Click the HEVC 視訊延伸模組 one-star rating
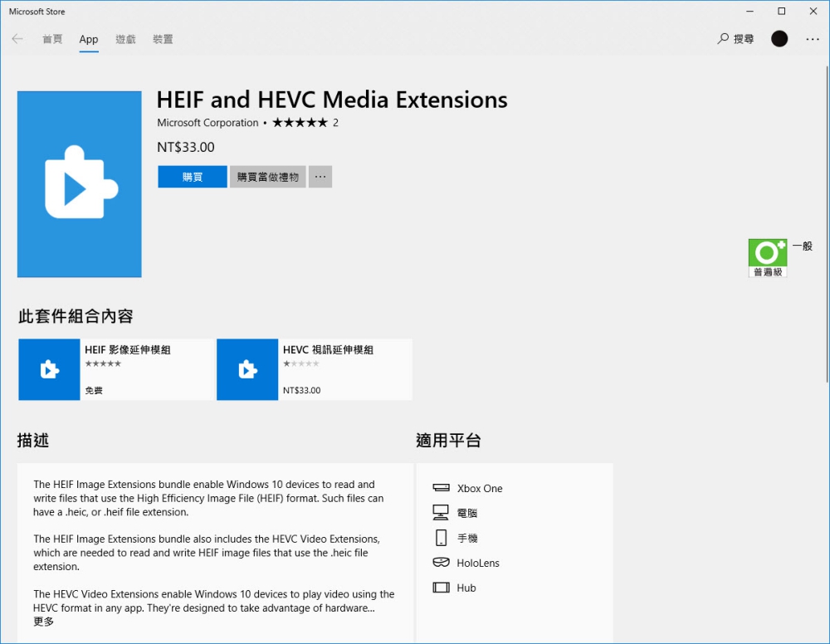Viewport: 830px width, 644px height. tap(301, 363)
